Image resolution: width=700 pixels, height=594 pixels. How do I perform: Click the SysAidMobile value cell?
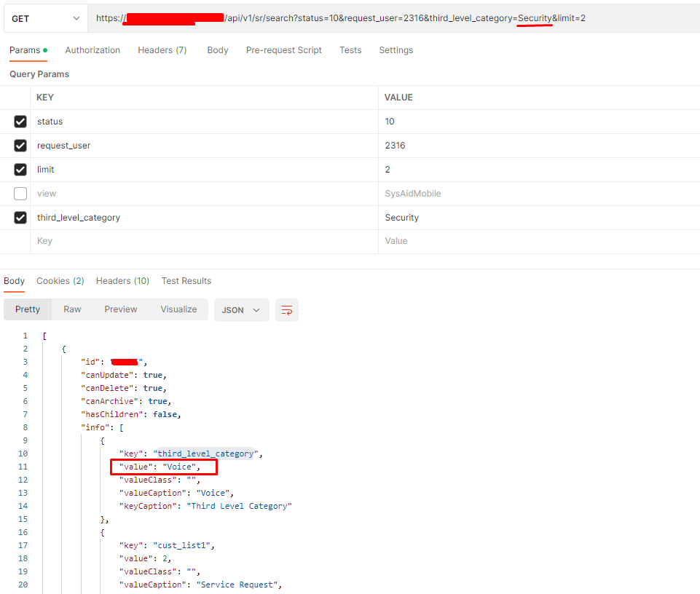coord(539,194)
